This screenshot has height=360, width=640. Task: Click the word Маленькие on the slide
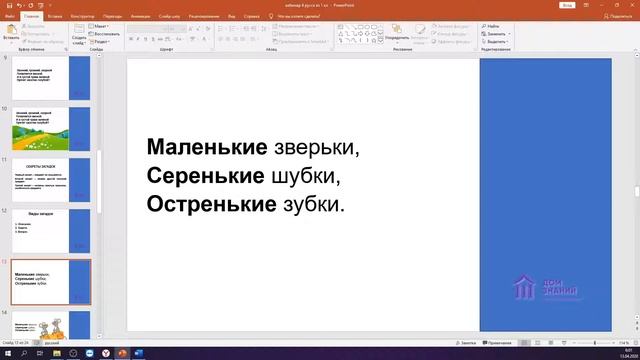click(x=207, y=147)
